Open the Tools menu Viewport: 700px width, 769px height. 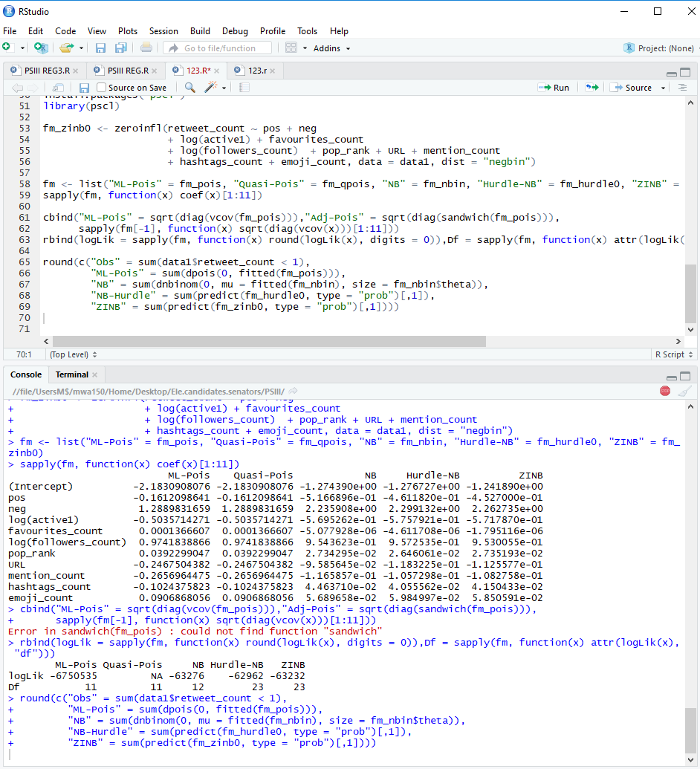tap(307, 31)
